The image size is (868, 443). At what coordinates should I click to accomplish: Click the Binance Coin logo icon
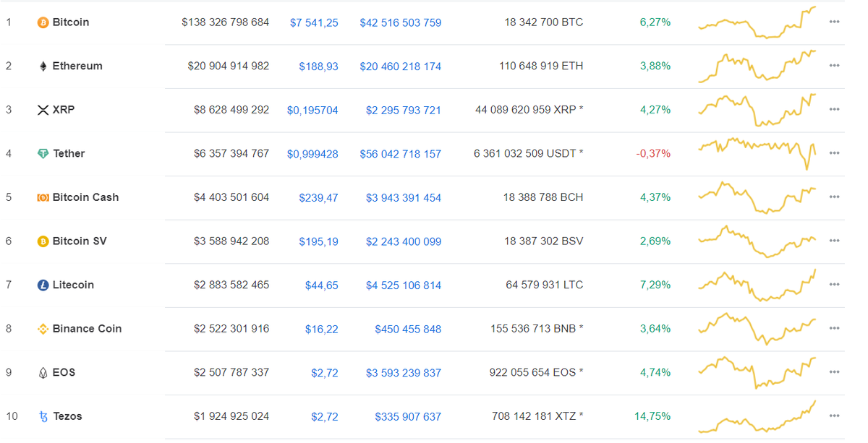43,329
